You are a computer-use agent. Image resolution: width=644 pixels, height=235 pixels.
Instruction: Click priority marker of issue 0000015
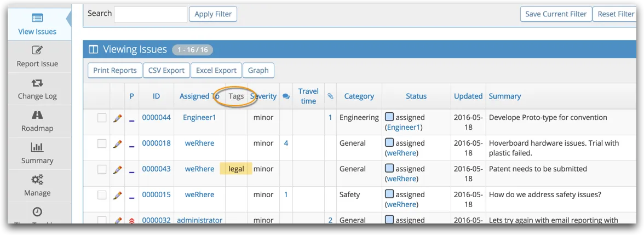[132, 198]
